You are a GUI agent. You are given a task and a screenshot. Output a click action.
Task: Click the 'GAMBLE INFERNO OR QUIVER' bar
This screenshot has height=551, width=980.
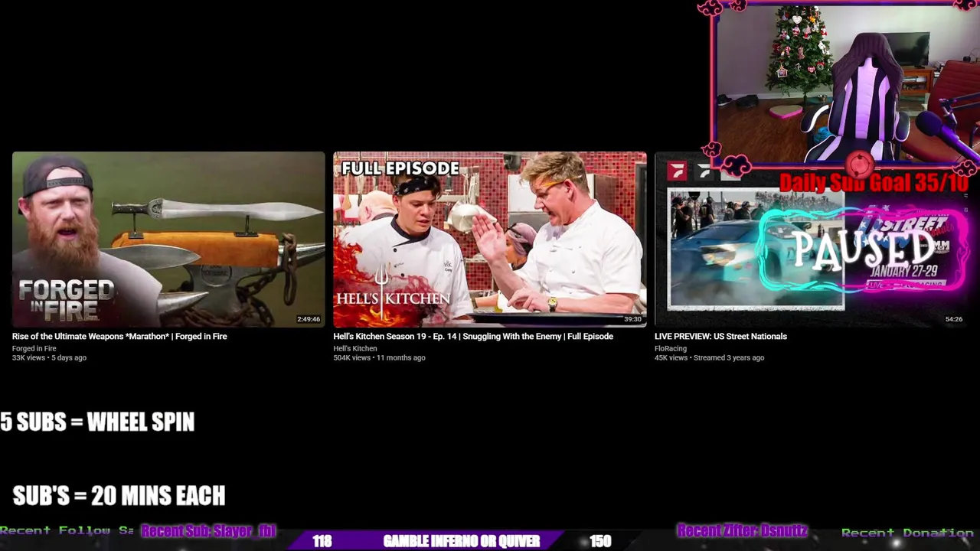(462, 541)
